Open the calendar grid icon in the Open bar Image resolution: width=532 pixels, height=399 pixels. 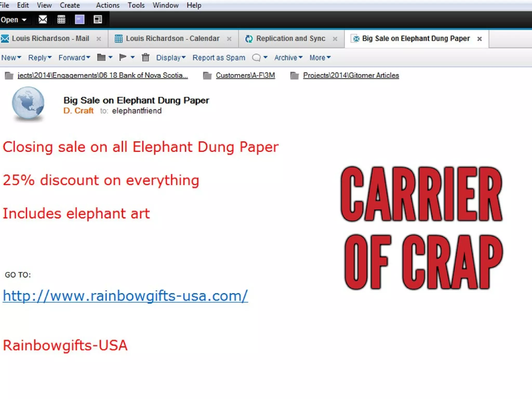[x=61, y=19]
